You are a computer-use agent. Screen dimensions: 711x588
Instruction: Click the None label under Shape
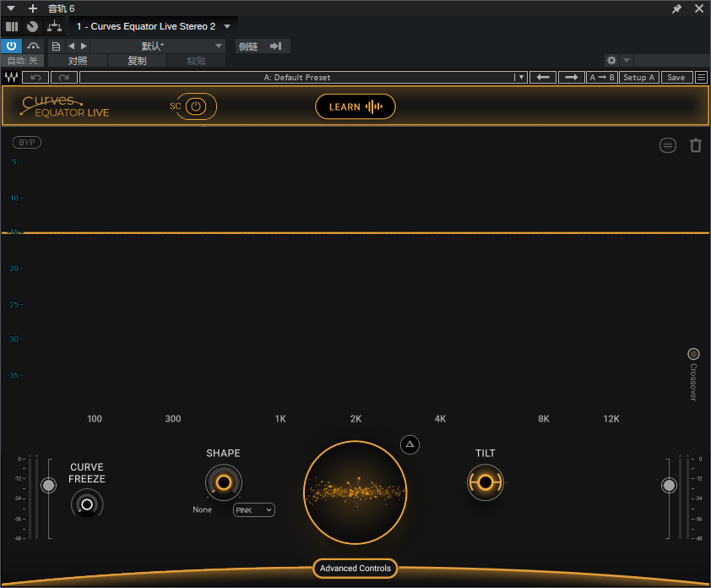tap(202, 509)
